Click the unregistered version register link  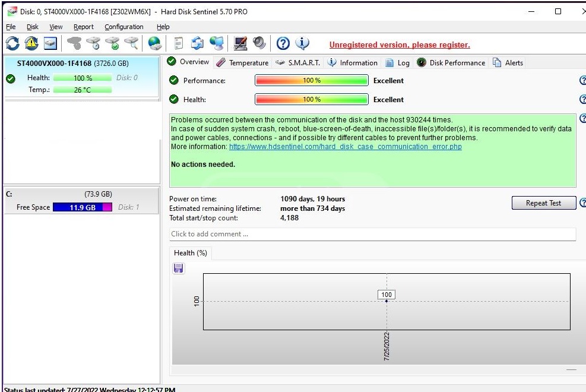point(399,45)
